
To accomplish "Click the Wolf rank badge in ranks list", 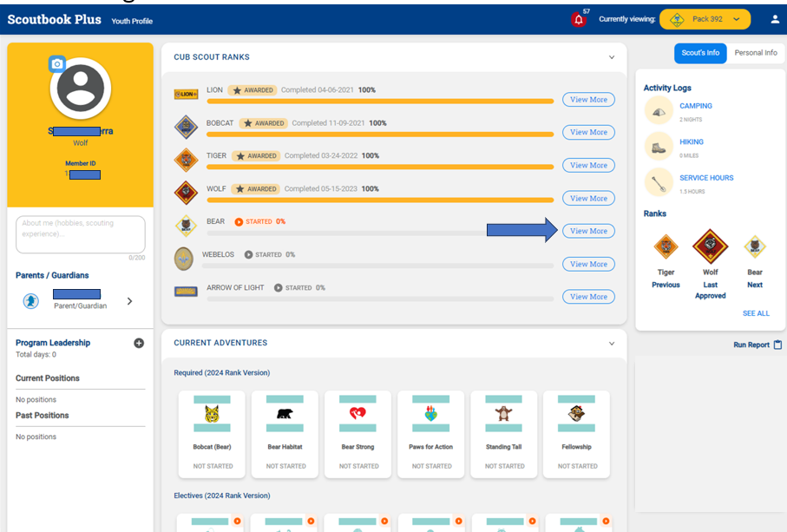I will point(186,193).
